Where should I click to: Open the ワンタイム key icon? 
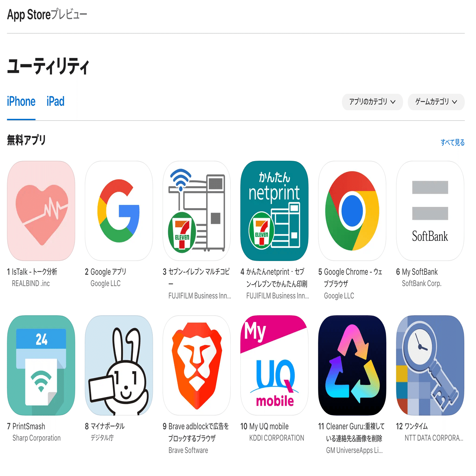point(430,365)
